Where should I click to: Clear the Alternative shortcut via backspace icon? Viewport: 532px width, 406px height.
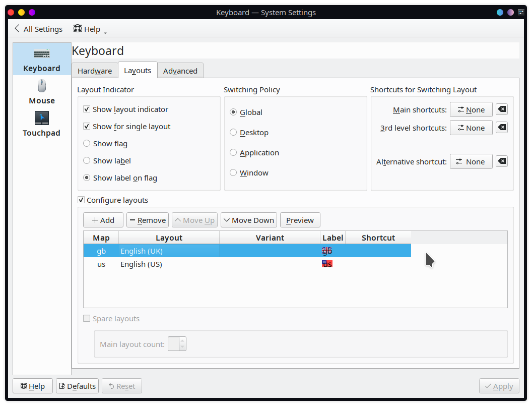click(x=501, y=161)
